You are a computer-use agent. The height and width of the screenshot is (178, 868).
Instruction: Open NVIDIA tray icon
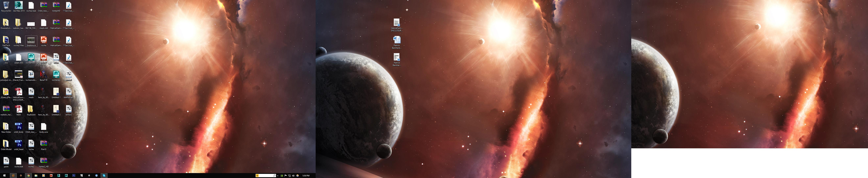pyautogui.click(x=282, y=176)
